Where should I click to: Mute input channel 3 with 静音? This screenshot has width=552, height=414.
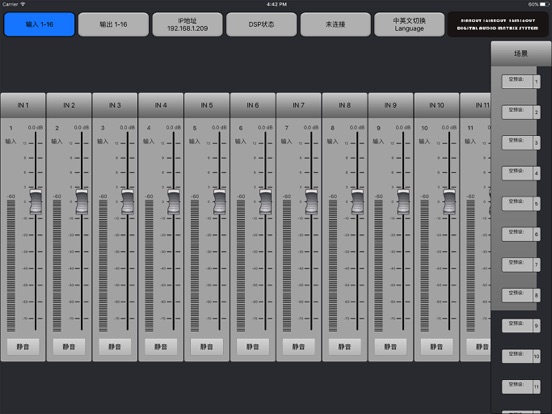click(115, 347)
